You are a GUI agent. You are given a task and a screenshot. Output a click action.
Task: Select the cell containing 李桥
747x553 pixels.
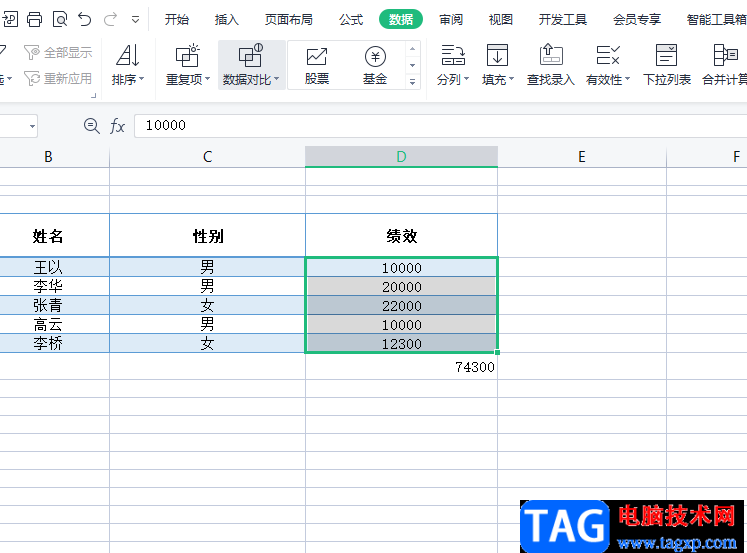coord(48,343)
